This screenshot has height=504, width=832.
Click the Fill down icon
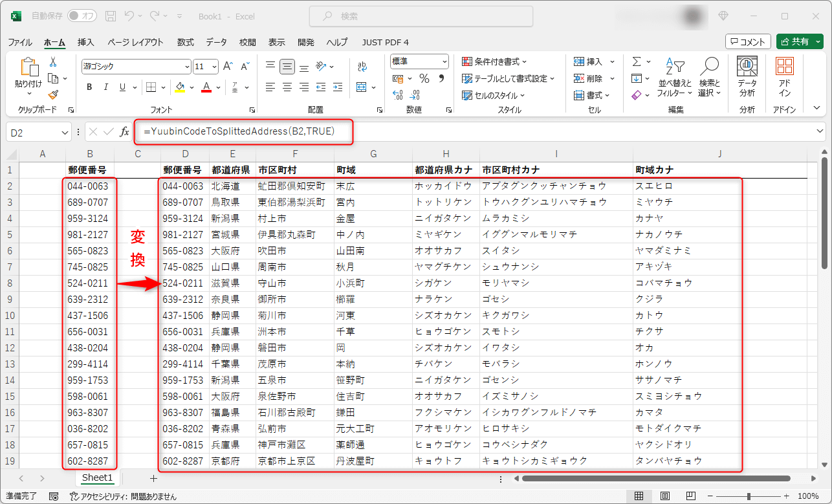637,78
